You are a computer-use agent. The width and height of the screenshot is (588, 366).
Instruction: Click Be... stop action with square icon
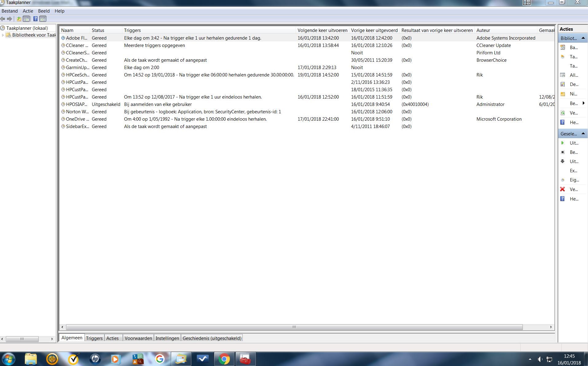point(573,152)
